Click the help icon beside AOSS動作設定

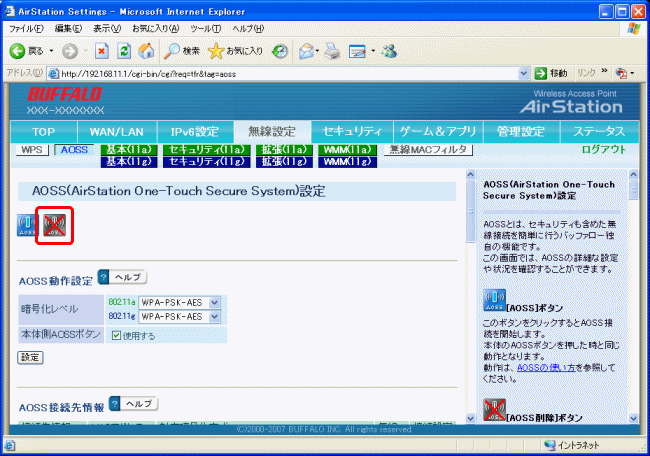tap(103, 277)
